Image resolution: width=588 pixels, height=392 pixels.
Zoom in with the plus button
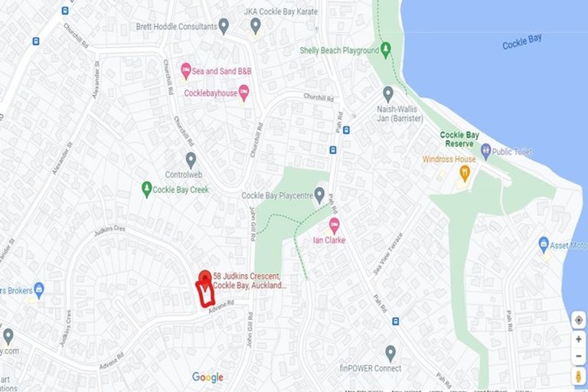tap(578, 339)
